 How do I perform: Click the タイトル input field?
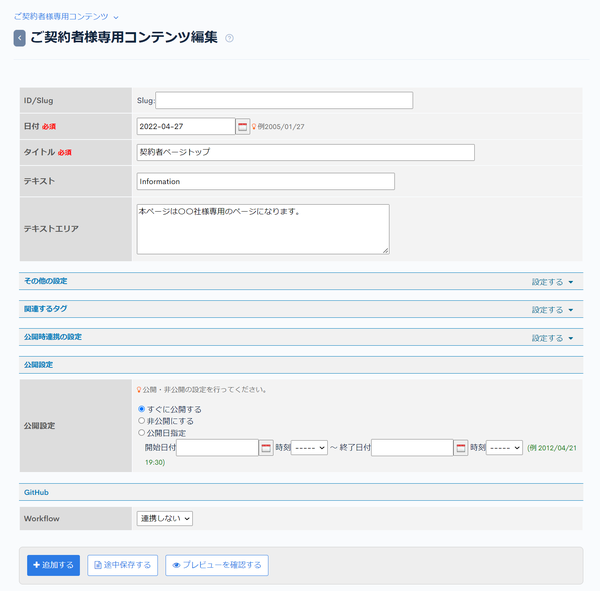[305, 152]
